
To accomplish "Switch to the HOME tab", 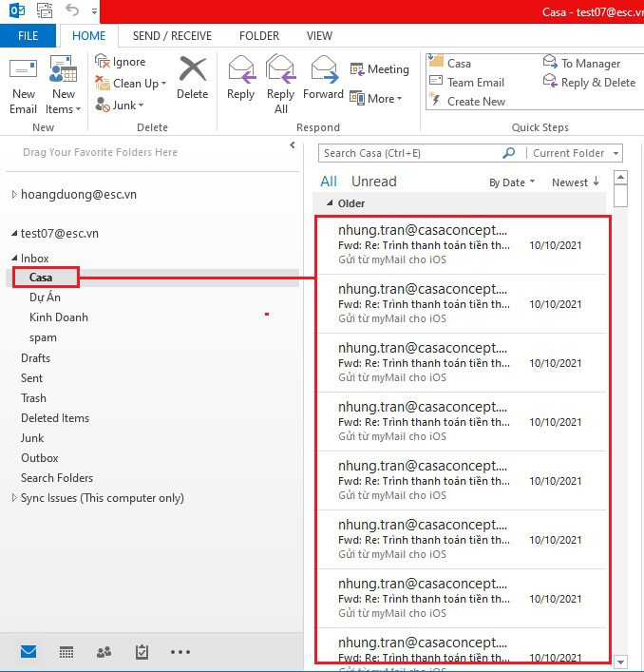I will 88,35.
